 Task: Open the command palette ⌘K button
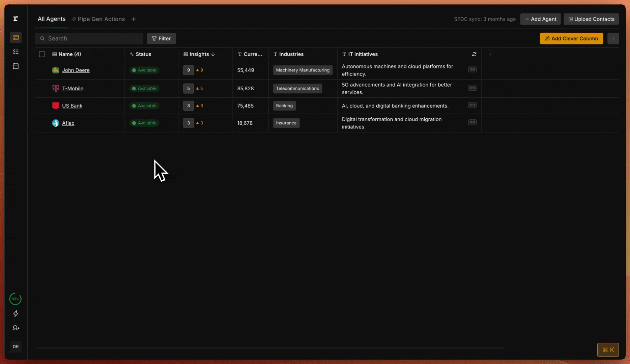click(608, 350)
